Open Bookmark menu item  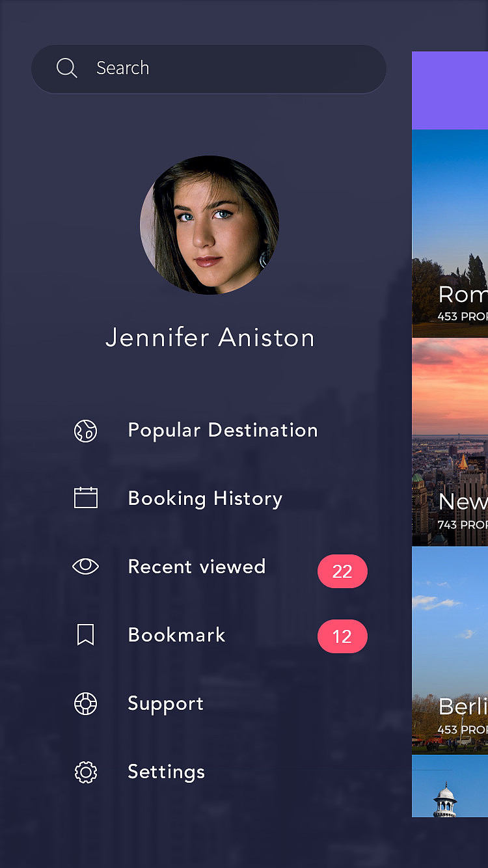(176, 635)
